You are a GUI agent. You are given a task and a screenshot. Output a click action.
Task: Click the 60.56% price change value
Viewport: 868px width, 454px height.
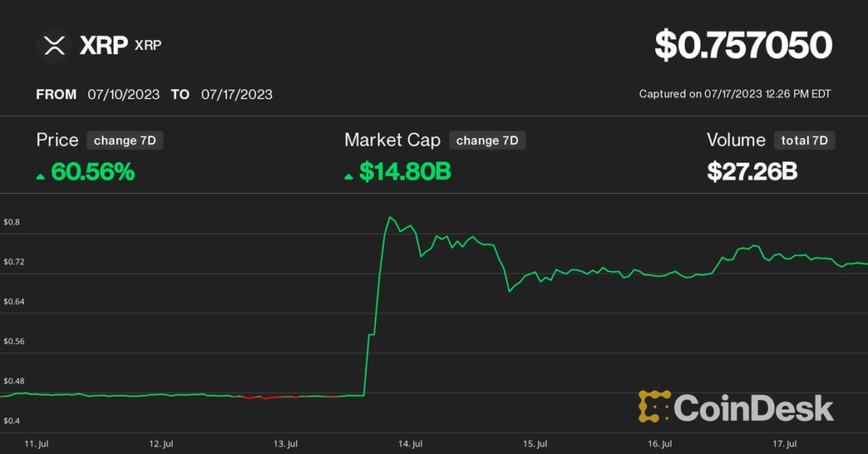92,172
